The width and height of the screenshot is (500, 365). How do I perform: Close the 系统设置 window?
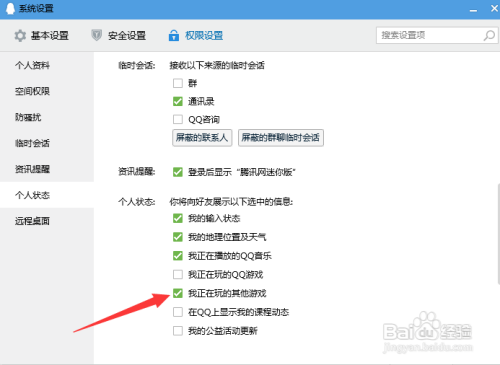(494, 8)
